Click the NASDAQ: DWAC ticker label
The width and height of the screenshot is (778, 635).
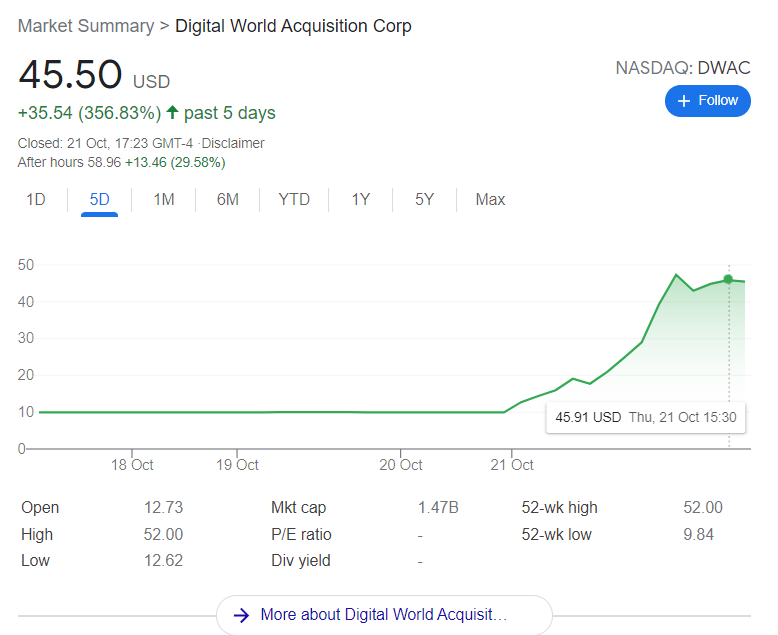[x=683, y=68]
